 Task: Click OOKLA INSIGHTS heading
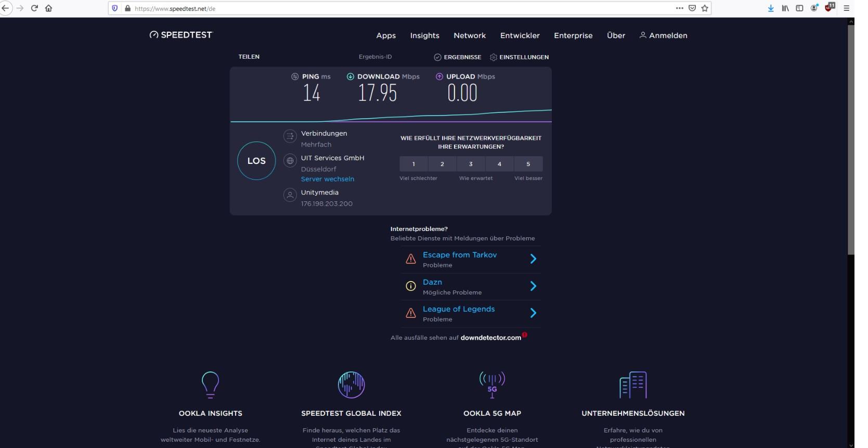click(211, 414)
